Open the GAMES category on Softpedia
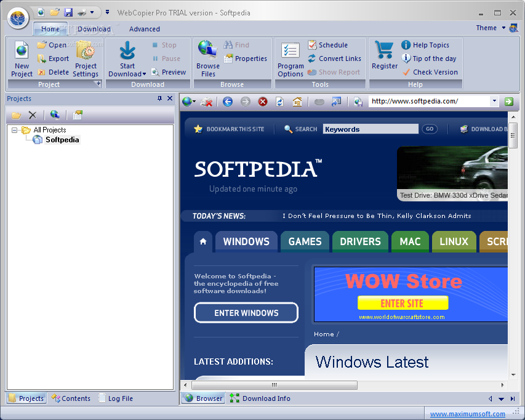Screen dimensions: 525x420 305,241
